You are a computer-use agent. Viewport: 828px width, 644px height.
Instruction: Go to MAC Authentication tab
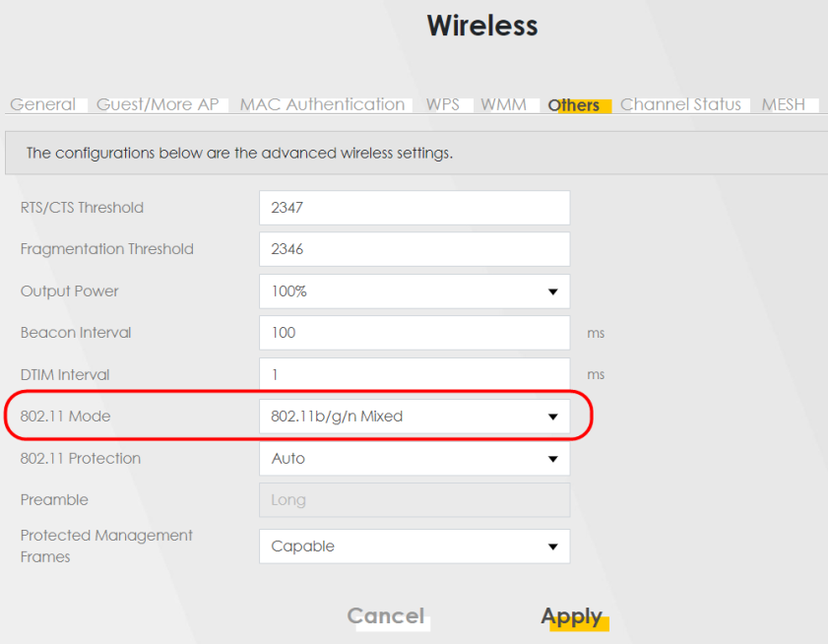pos(322,104)
